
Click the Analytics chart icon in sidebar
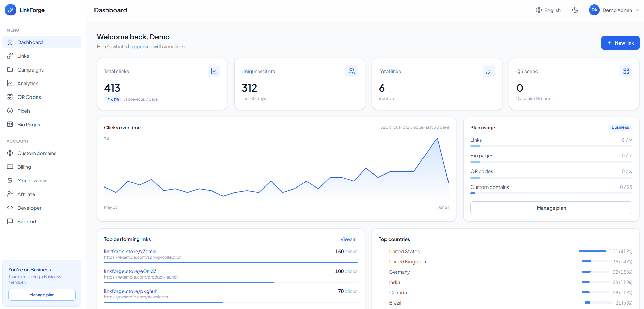[10, 83]
